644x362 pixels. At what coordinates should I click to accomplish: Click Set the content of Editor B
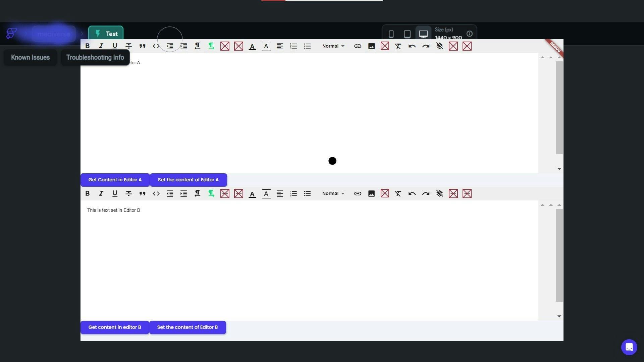point(187,327)
